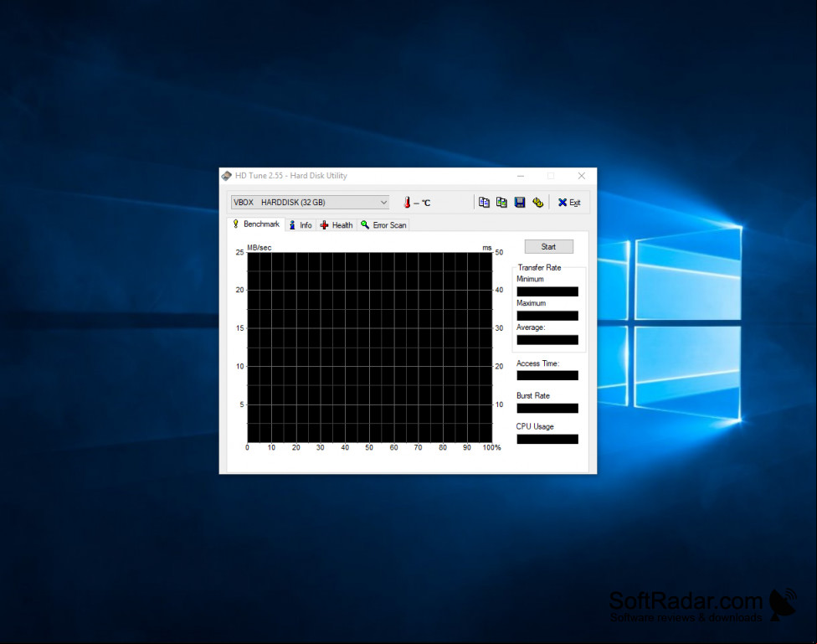Image resolution: width=817 pixels, height=644 pixels.
Task: Click the Minimum transfer rate value field
Action: click(x=547, y=291)
